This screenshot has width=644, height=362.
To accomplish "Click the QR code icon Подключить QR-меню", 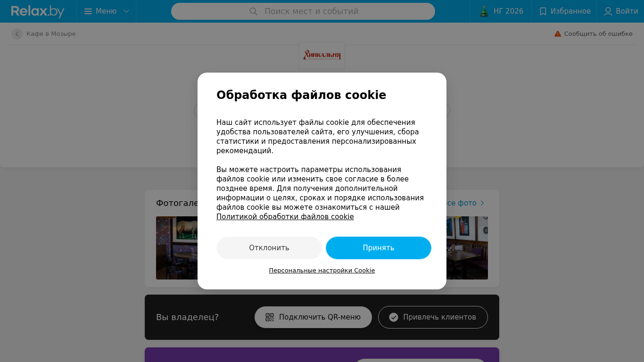I will tap(270, 317).
